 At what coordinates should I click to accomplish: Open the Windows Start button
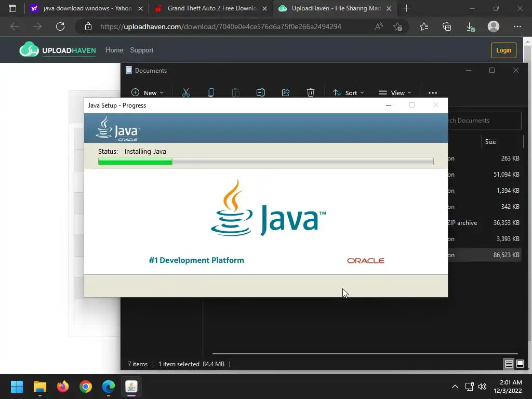point(17,387)
